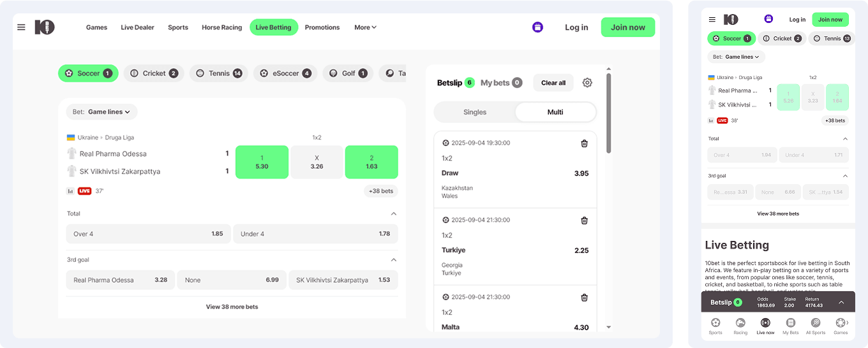The image size is (868, 348).
Task: Open My Bets in mobile bottom navigation
Action: 791,326
